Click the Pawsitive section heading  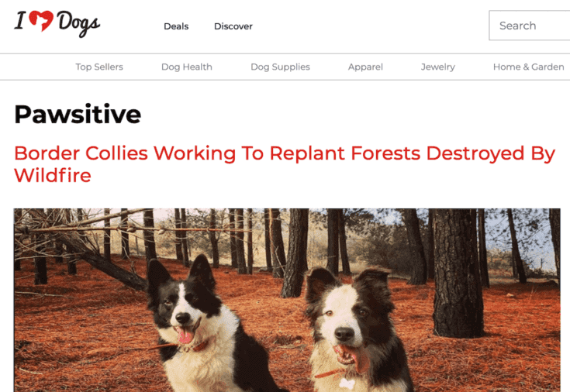tap(78, 114)
